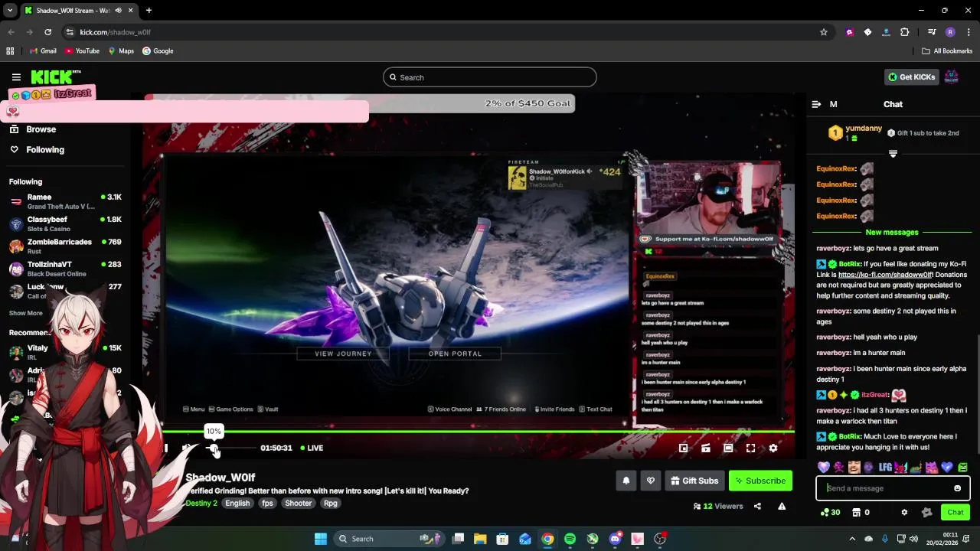Share the stream using share icon

pos(757,506)
